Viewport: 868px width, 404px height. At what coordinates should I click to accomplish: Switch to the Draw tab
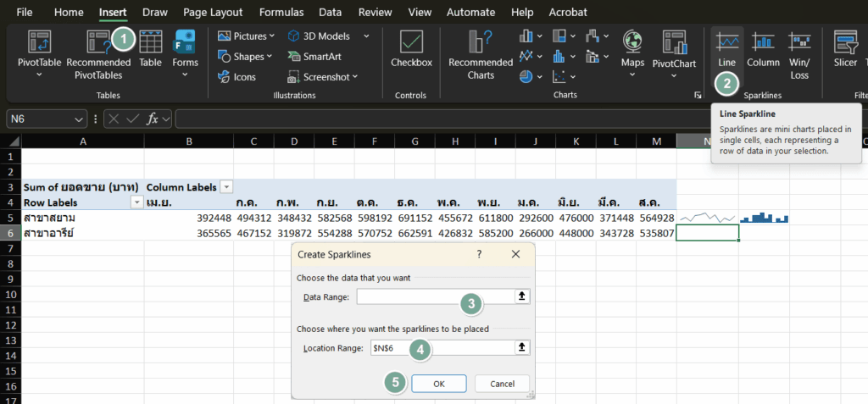coord(155,12)
